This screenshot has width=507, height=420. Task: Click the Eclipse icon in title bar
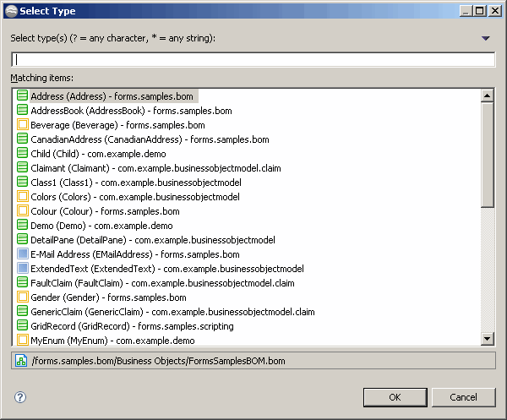pos(11,11)
